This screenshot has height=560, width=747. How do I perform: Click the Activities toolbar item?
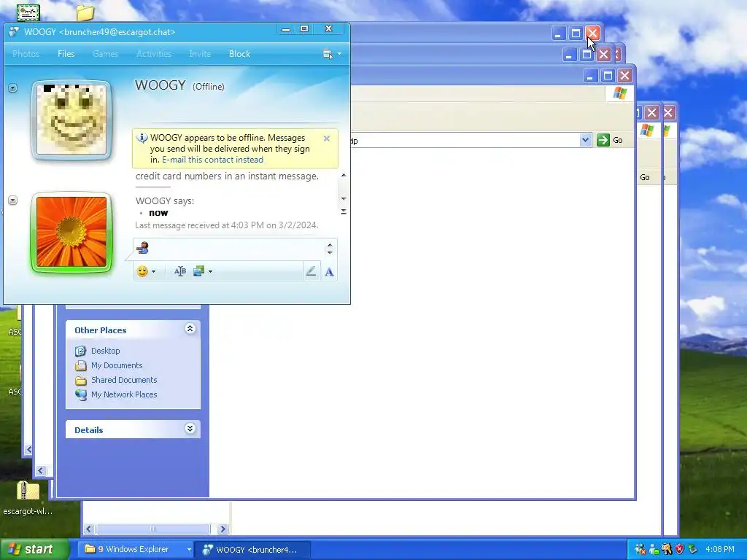[153, 54]
